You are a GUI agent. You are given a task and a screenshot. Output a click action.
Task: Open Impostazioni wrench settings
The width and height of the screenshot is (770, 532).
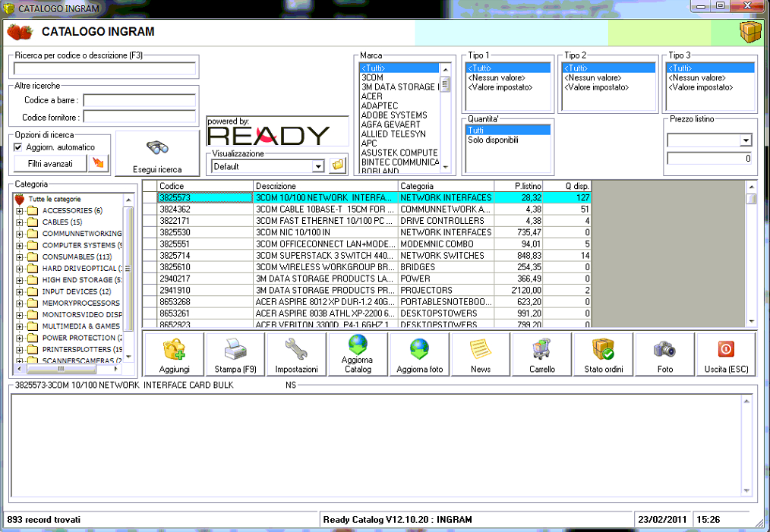296,354
